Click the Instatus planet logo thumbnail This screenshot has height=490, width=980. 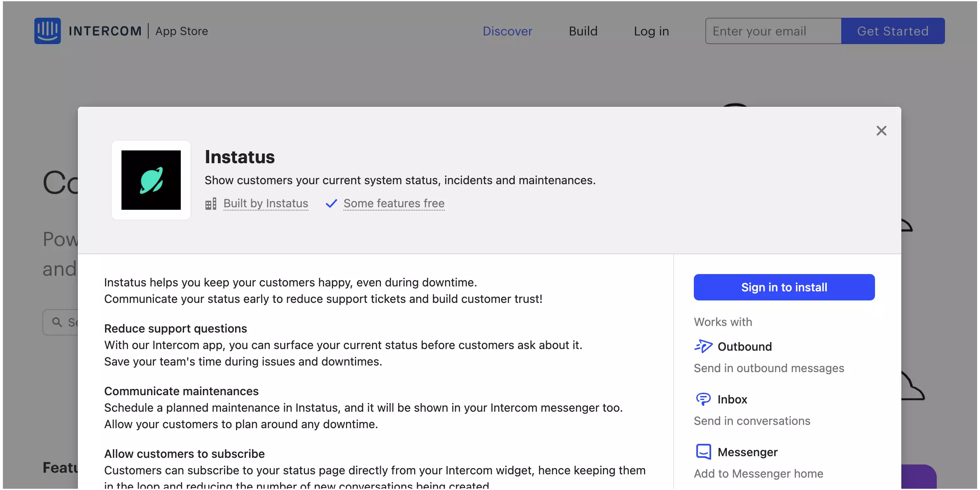click(x=151, y=180)
